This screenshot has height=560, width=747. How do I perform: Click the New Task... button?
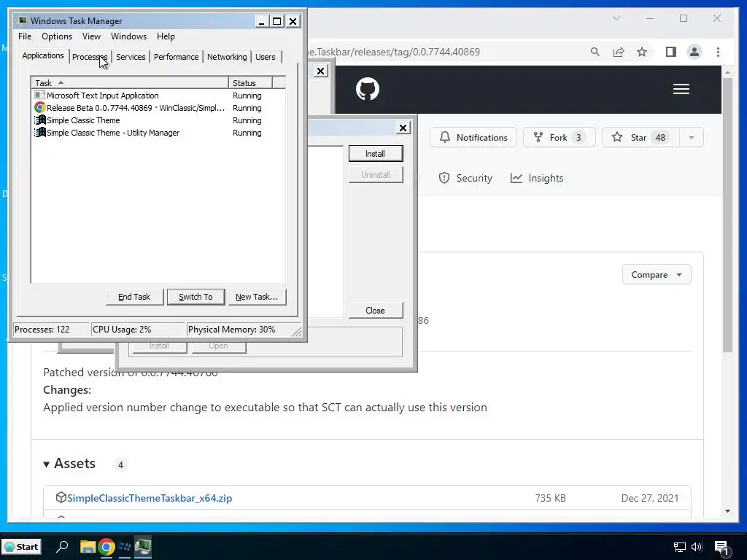pyautogui.click(x=257, y=297)
